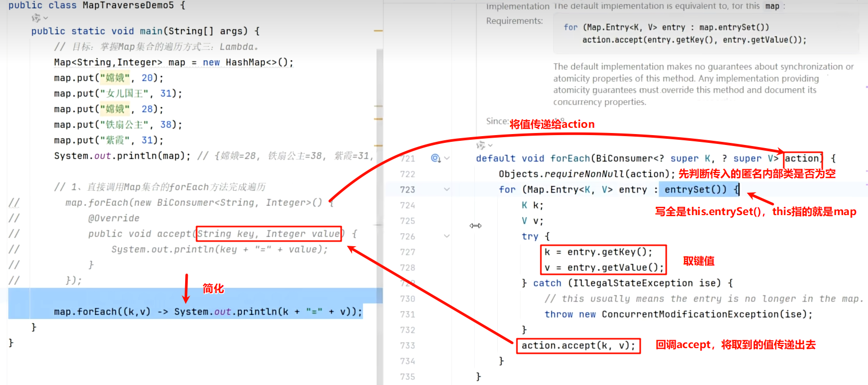This screenshot has height=385, width=868.
Task: Click 'v = entry.getValue();' on line 728
Action: (604, 268)
